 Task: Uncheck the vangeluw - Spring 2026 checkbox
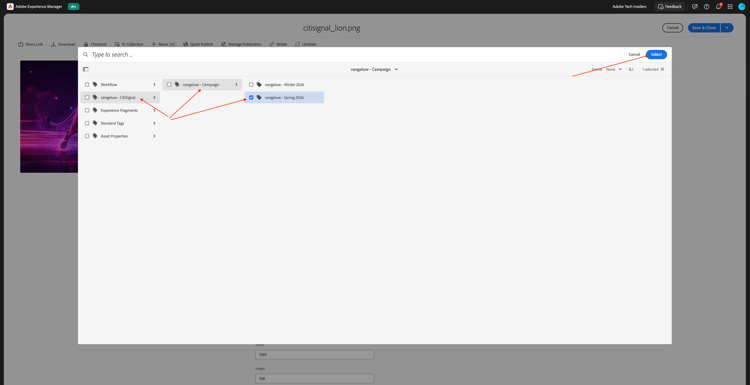pyautogui.click(x=251, y=98)
